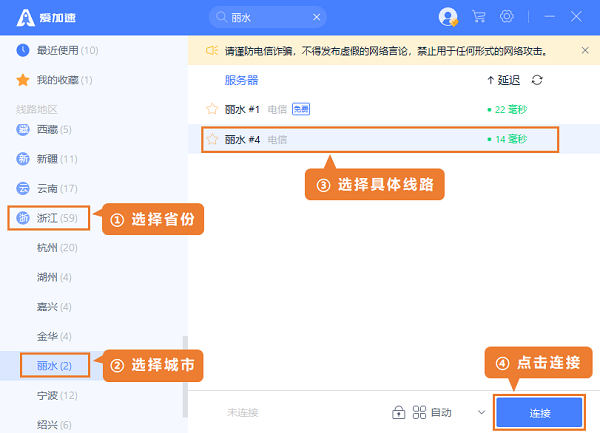
Task: Refresh server latency list
Action: (x=537, y=80)
